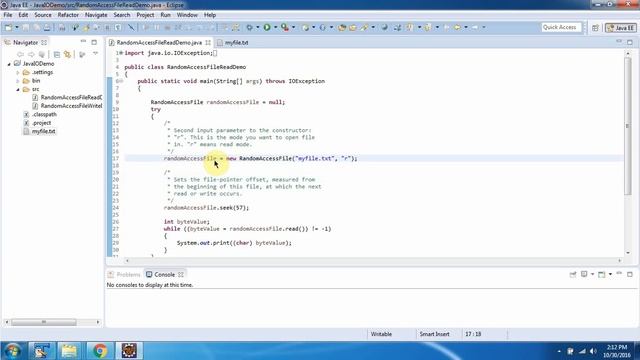Toggle Link with Editor in Navigator

(67, 54)
